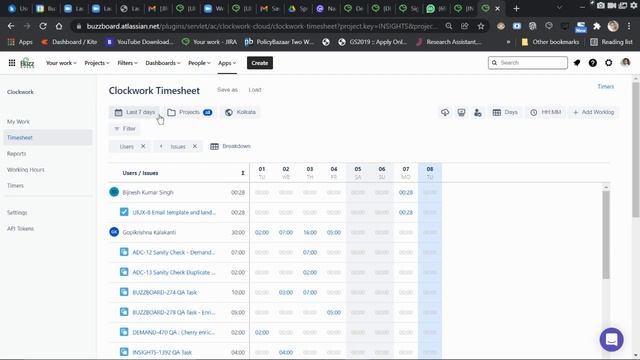This screenshot has height=360, width=640.
Task: Open Working Hours in the sidebar
Action: click(26, 169)
